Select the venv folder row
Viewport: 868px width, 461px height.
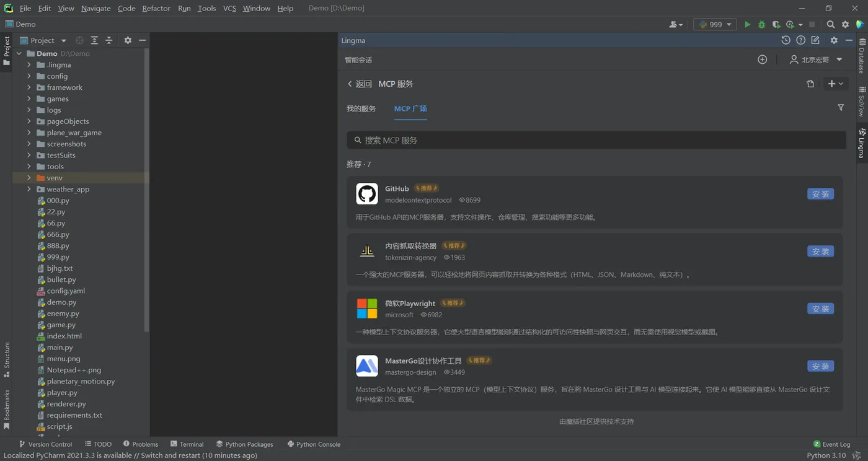click(x=81, y=178)
